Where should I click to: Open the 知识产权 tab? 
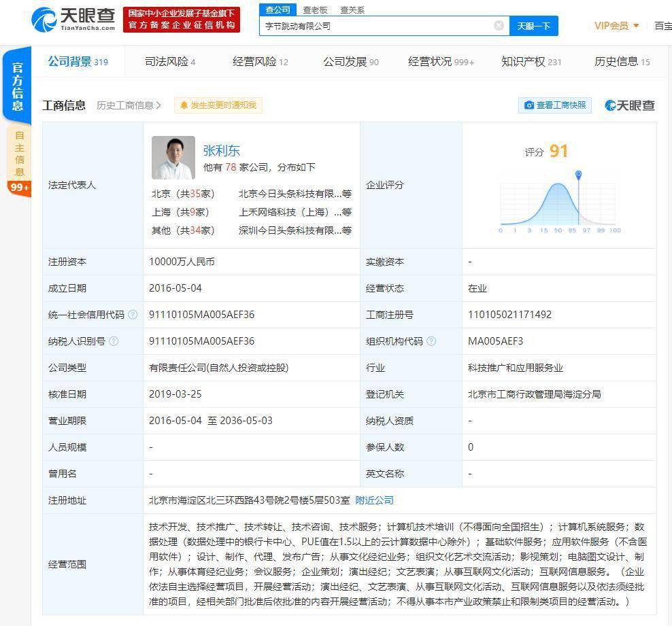(531, 62)
